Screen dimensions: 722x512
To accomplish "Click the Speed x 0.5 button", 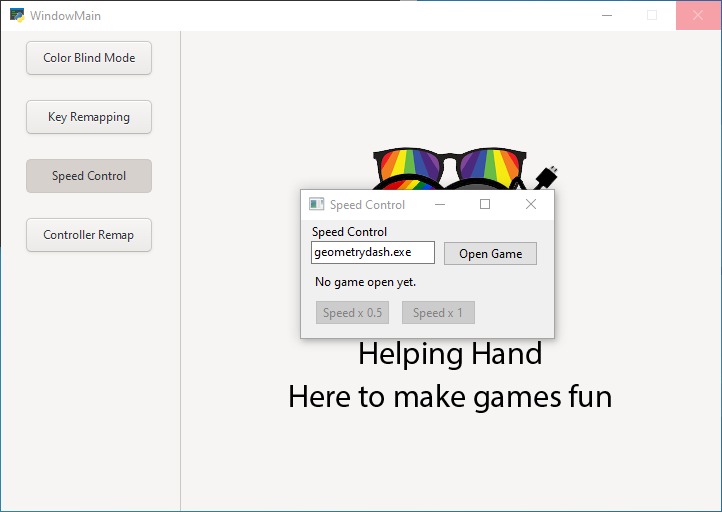I will [x=352, y=313].
